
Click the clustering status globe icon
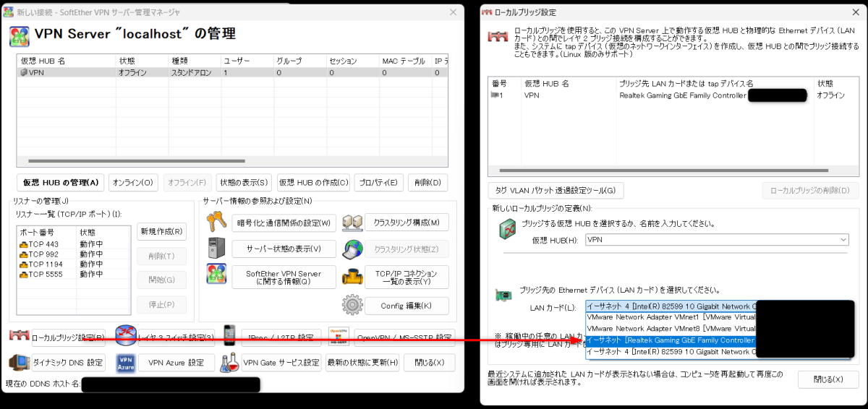[352, 249]
